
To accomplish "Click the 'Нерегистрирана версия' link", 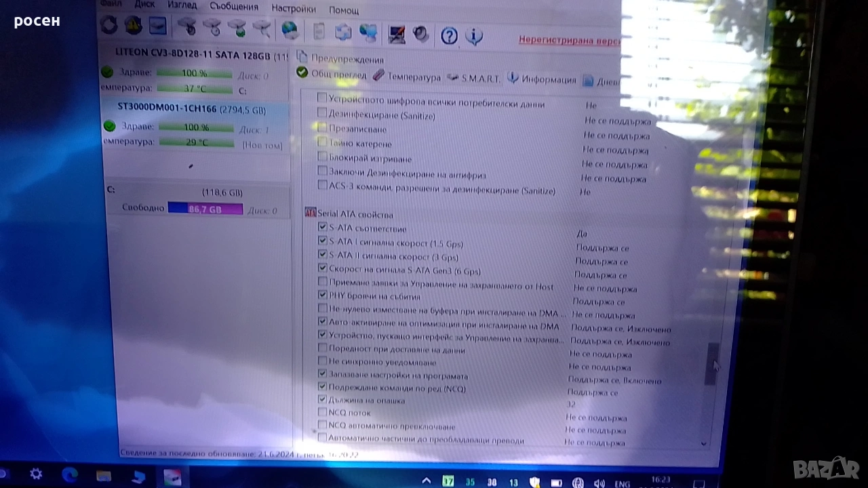I will click(x=568, y=40).
